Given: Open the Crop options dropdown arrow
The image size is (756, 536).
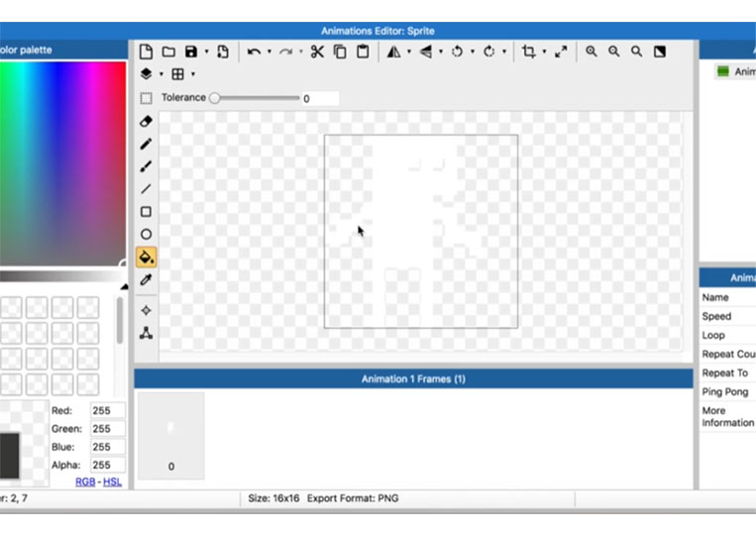Looking at the screenshot, I should coord(544,52).
